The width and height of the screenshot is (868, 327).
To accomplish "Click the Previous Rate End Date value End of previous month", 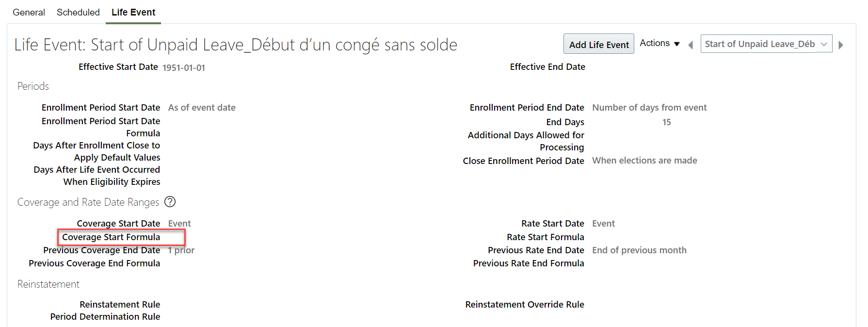I will pos(639,250).
